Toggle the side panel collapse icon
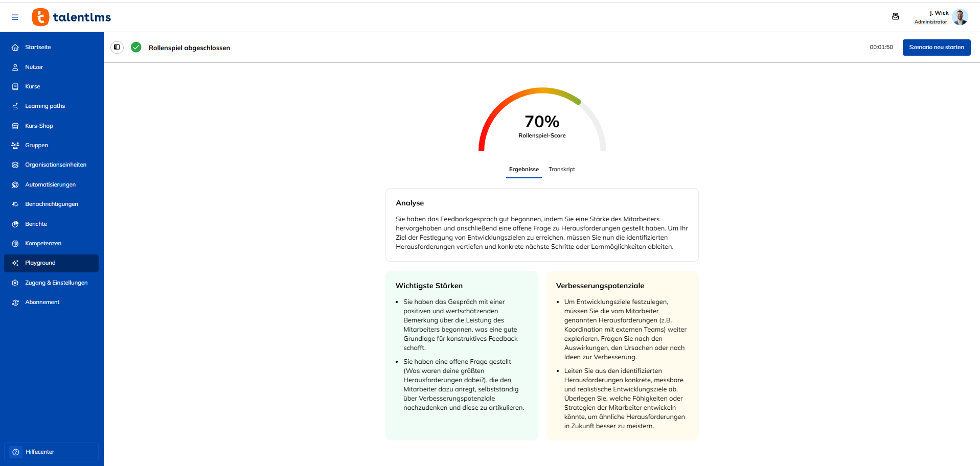The image size is (980, 466). pyautogui.click(x=117, y=48)
